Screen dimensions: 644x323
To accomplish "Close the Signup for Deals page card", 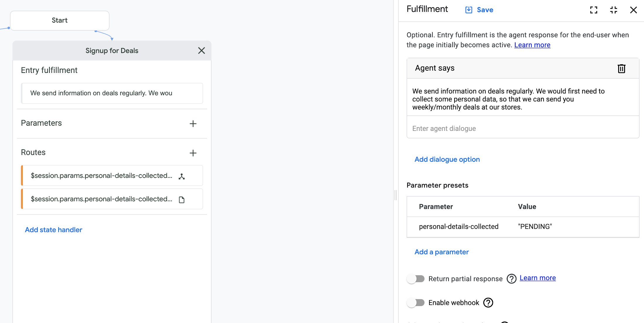I will coord(201,51).
